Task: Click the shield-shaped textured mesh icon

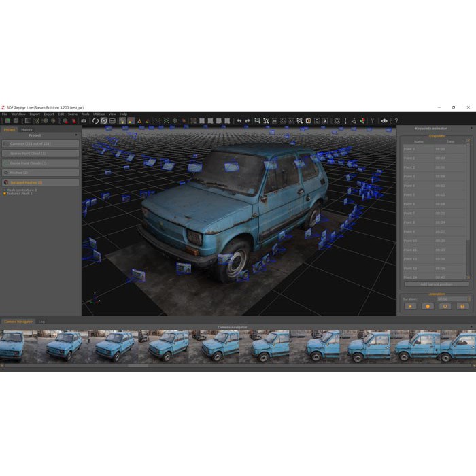Action: click(x=184, y=121)
